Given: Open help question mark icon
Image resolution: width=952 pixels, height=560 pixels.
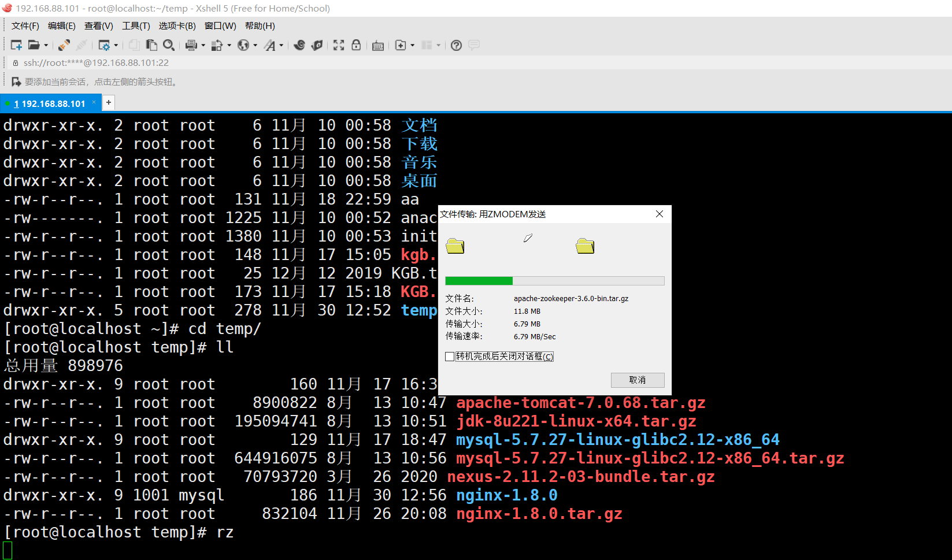Looking at the screenshot, I should [456, 45].
